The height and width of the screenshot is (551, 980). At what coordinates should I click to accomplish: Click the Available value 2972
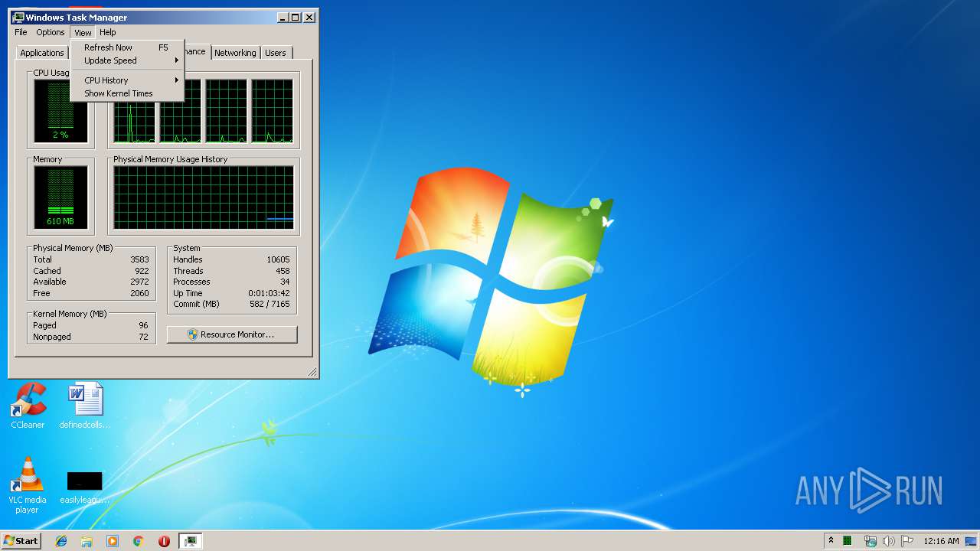[139, 282]
